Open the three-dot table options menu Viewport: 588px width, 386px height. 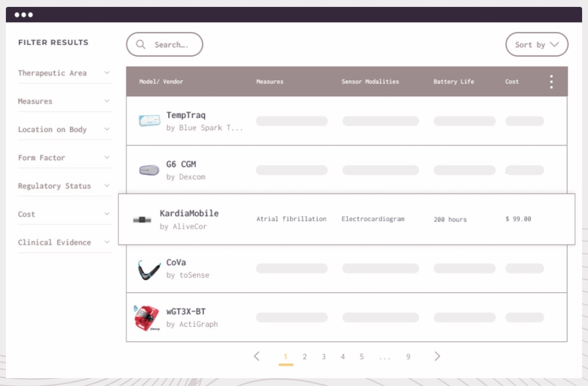click(x=551, y=81)
